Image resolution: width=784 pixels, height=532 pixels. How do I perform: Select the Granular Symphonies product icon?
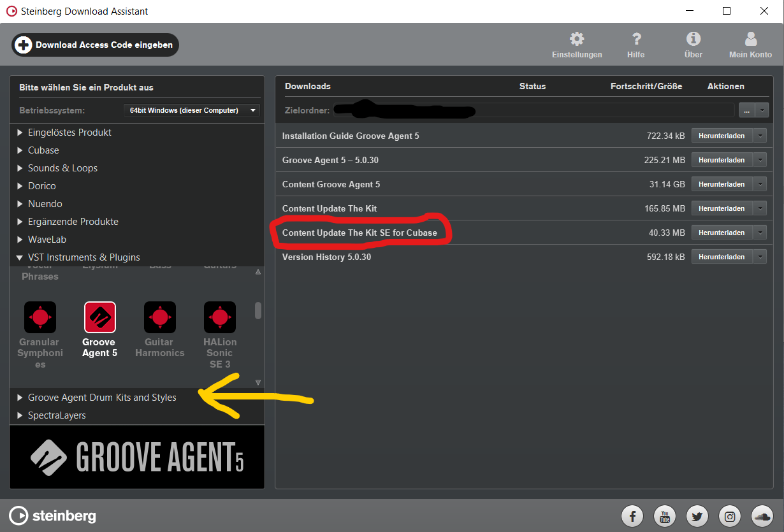pyautogui.click(x=40, y=317)
